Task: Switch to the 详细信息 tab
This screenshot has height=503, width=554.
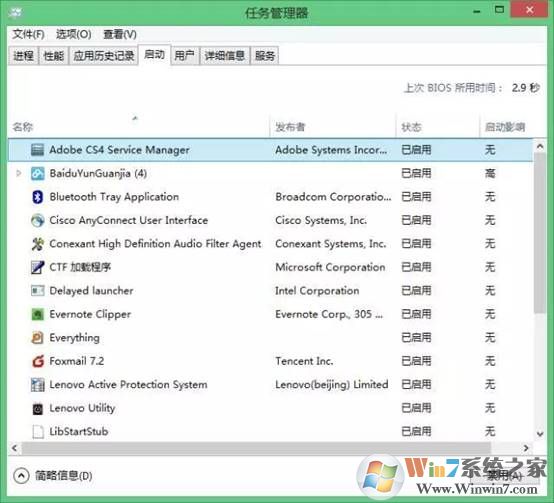Action: point(225,56)
